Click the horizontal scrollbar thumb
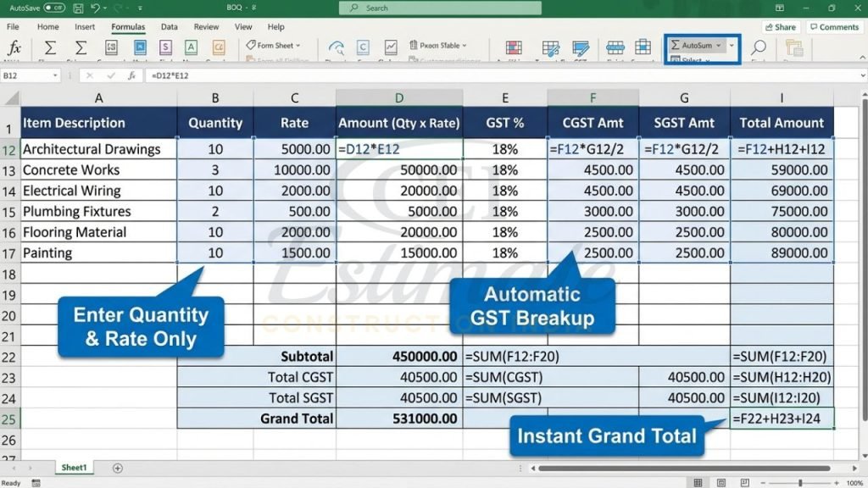868x488 pixels. click(x=684, y=468)
